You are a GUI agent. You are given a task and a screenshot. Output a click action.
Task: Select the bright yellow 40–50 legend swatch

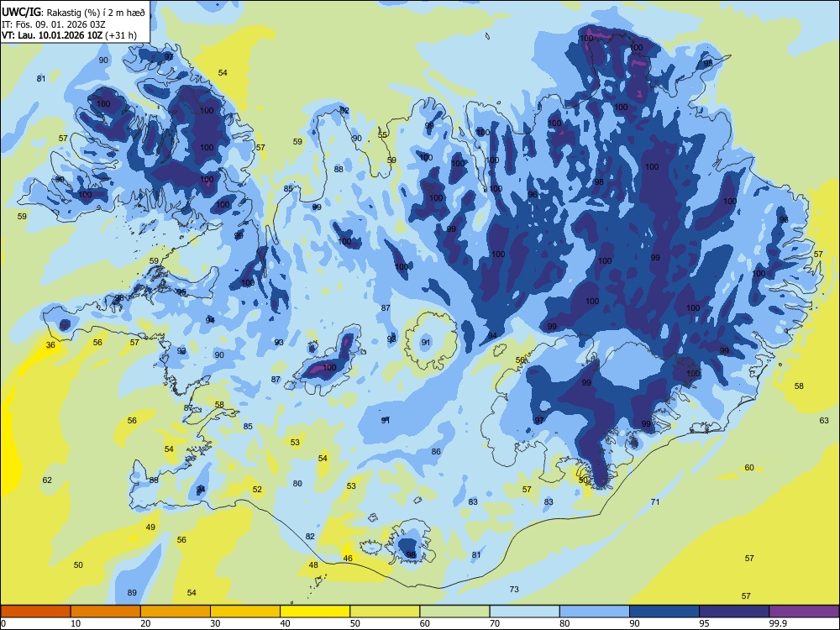point(315,612)
